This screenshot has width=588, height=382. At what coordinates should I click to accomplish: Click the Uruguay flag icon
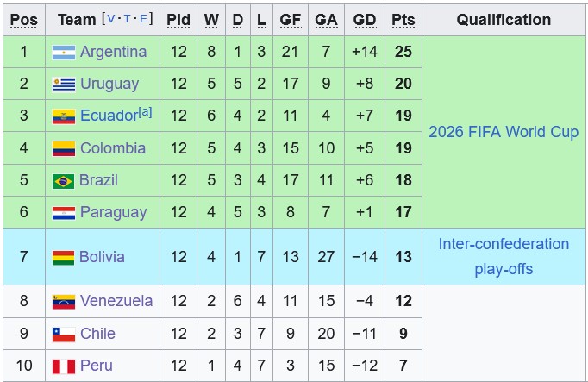coord(64,84)
